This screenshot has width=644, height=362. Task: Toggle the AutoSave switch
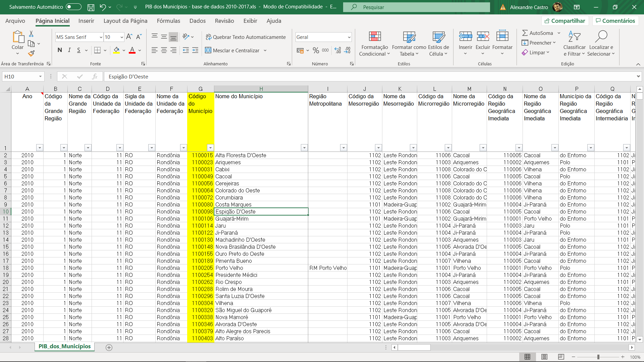click(x=73, y=7)
